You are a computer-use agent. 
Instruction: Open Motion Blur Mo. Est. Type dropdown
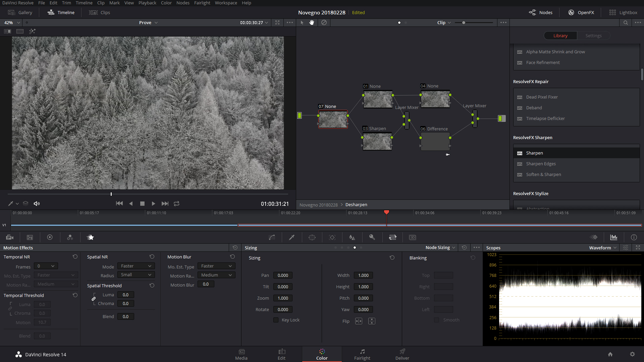point(216,266)
